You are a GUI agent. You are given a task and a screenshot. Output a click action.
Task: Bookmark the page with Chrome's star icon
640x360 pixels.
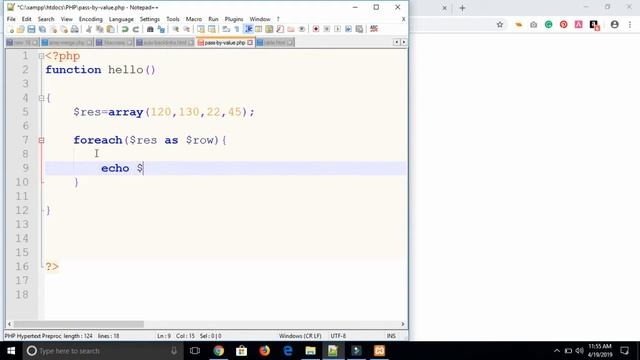pyautogui.click(x=500, y=24)
